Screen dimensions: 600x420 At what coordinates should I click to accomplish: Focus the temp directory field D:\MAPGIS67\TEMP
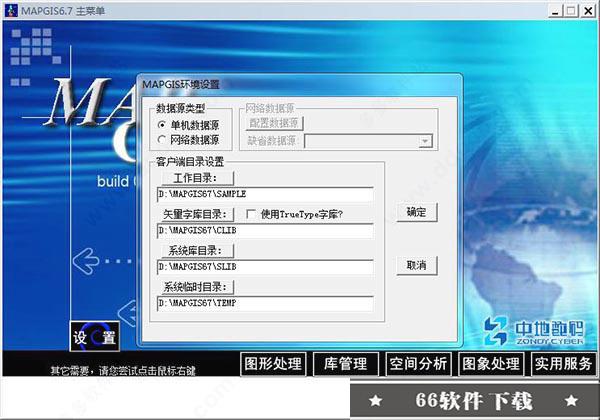click(x=265, y=303)
